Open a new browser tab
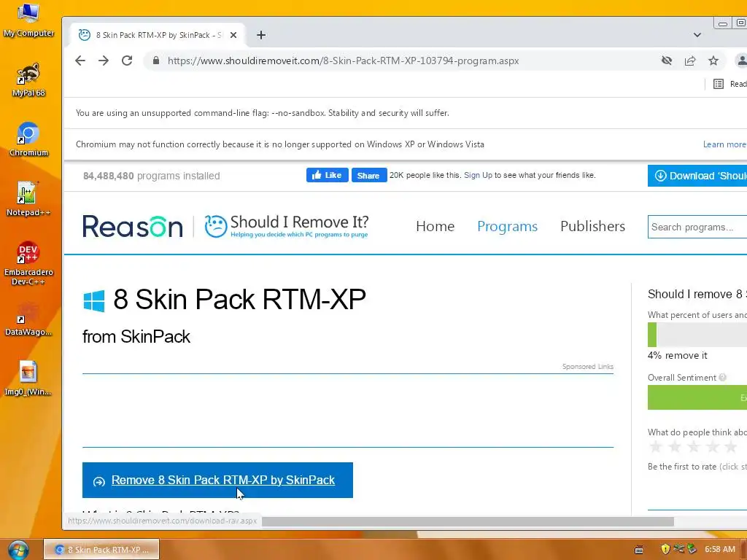 pos(261,35)
